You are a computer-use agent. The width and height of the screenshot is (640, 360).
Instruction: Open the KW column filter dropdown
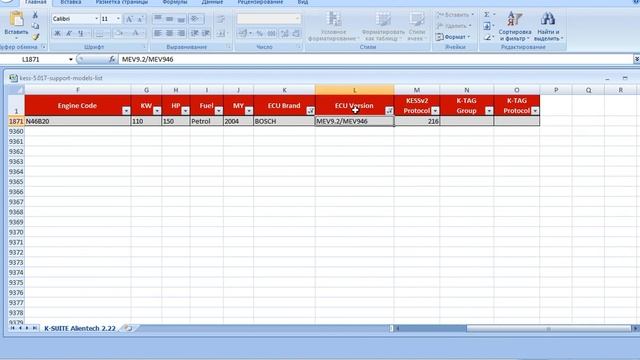coord(157,111)
